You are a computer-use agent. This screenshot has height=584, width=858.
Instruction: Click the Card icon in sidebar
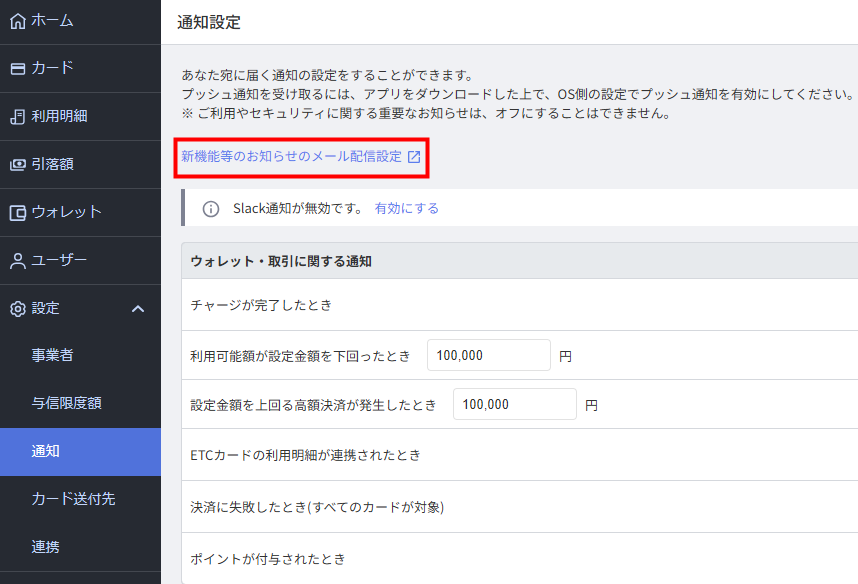[17, 68]
